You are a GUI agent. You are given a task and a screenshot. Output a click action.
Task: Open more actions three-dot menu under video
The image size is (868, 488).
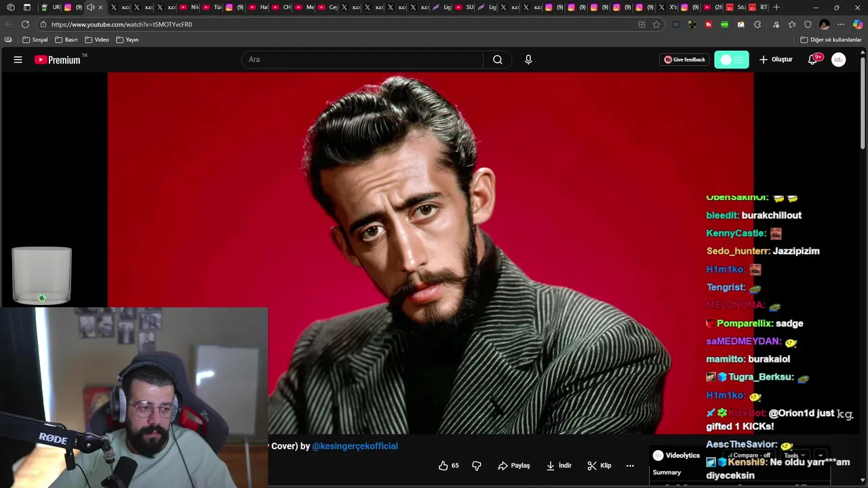[x=630, y=466]
